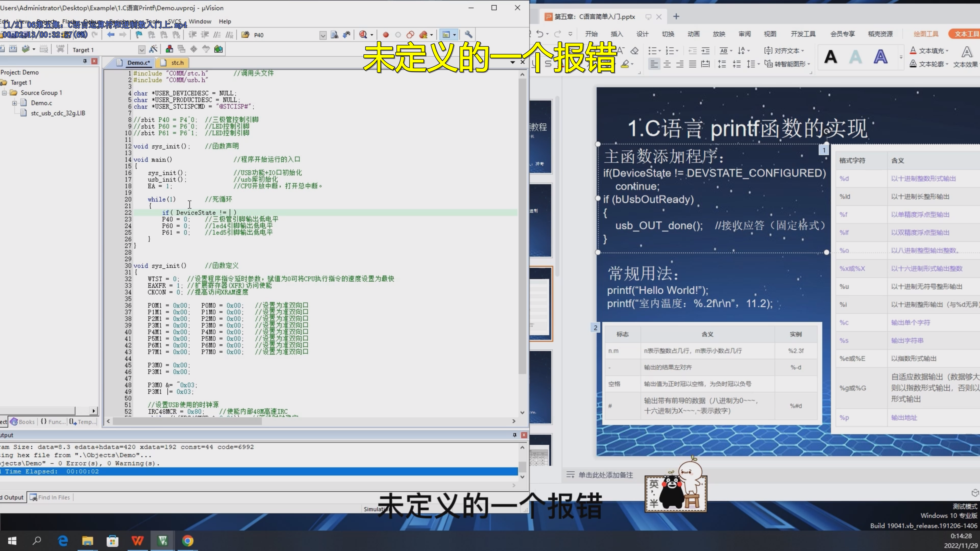Click the Configuration wrench icon
Image resolution: width=980 pixels, height=551 pixels.
[x=468, y=35]
